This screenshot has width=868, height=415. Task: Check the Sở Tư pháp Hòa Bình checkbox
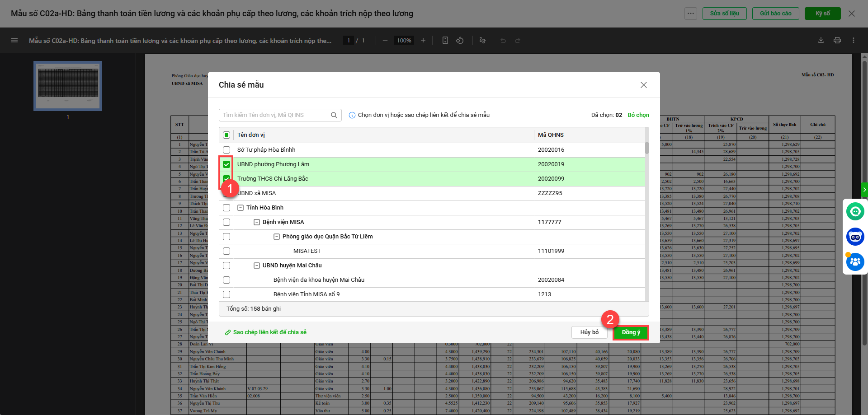226,150
